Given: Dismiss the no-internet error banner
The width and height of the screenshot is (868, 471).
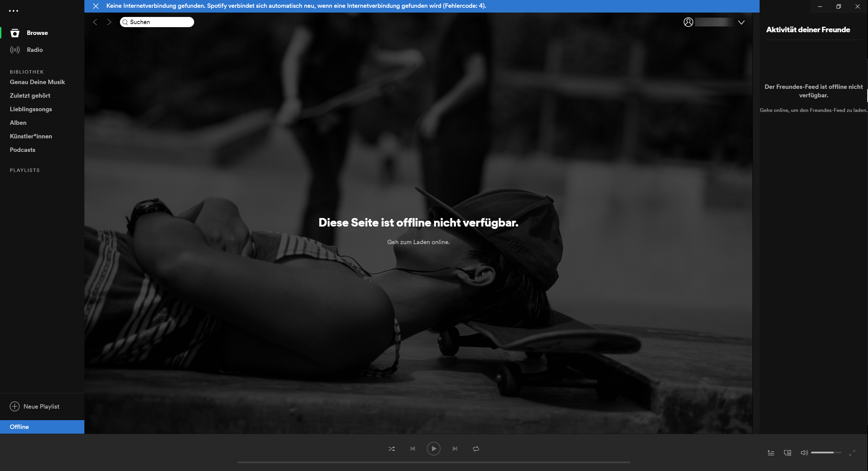Looking at the screenshot, I should click(96, 6).
